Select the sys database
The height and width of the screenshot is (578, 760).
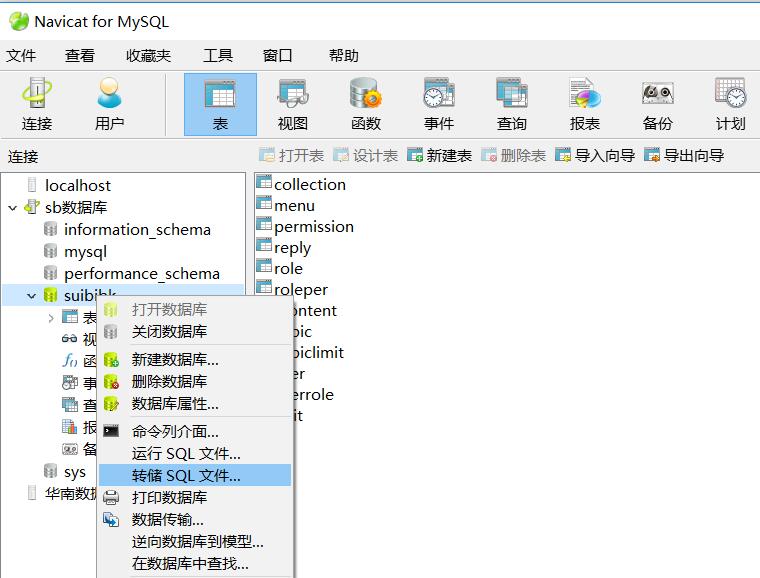[75, 472]
